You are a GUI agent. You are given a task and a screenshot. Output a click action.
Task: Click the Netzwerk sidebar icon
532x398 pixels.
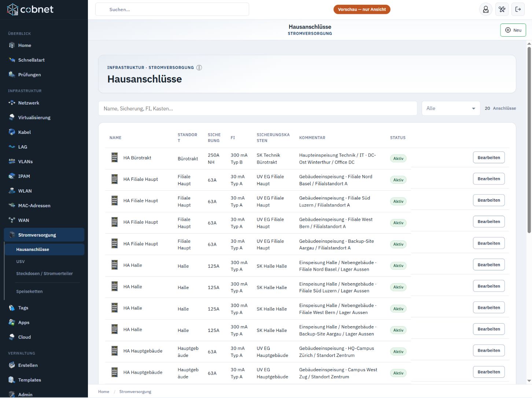click(x=12, y=103)
